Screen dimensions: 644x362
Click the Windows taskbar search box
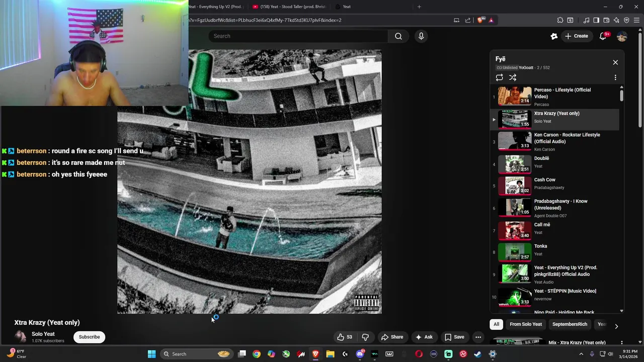click(x=196, y=354)
